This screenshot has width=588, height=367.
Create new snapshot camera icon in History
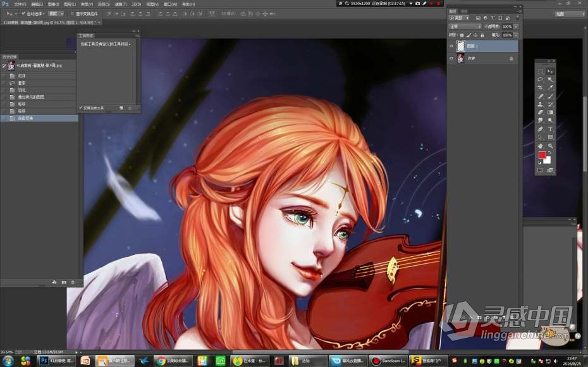(x=64, y=282)
